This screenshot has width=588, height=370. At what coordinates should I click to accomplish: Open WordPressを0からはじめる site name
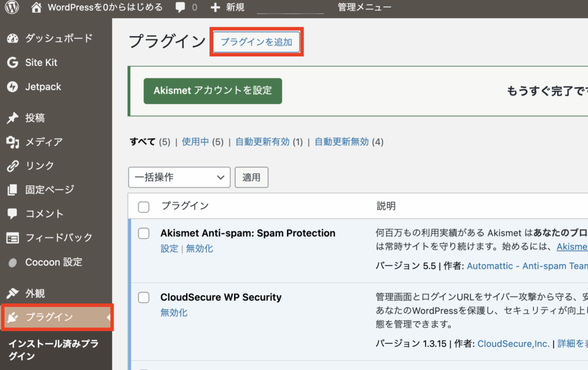coord(106,7)
